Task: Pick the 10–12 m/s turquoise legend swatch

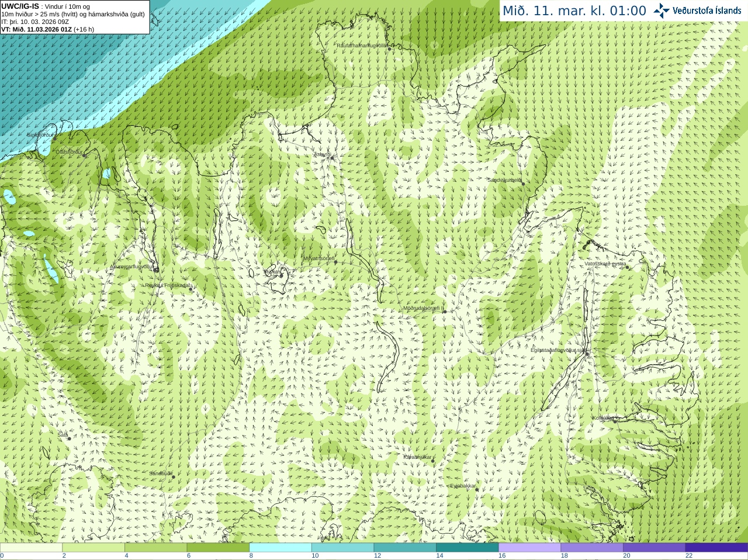Action: click(342, 548)
